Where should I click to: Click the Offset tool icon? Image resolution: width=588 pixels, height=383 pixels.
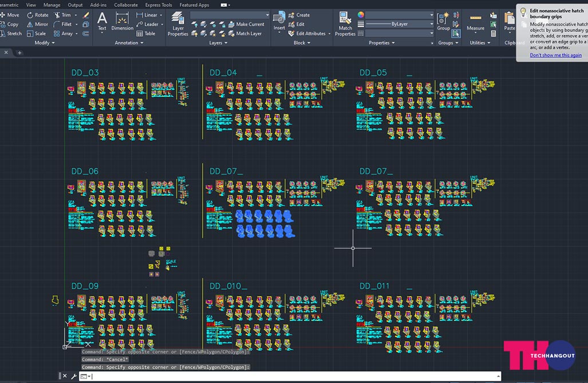coord(86,33)
